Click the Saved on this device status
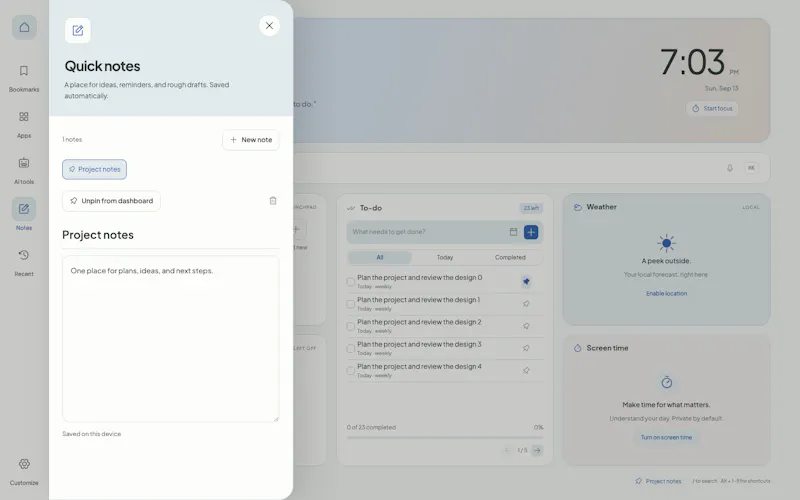Image resolution: width=800 pixels, height=500 pixels. click(x=92, y=434)
